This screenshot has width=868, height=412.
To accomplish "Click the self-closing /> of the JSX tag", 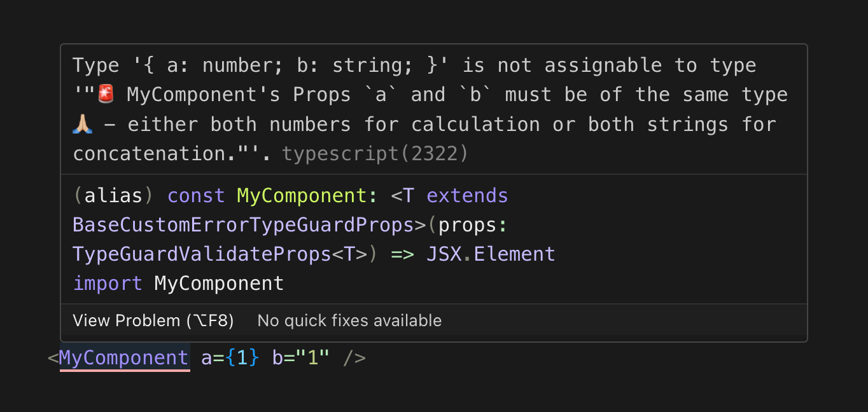I will click(354, 358).
